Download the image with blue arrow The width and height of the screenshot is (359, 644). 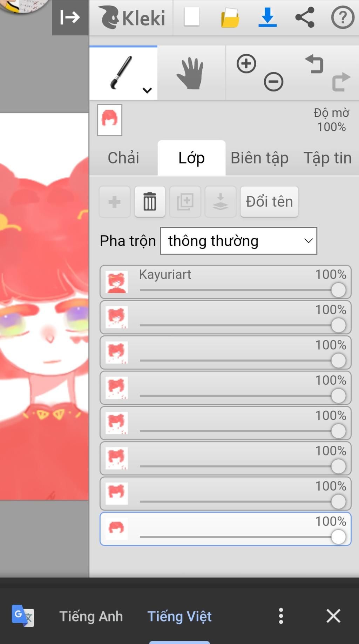point(267,17)
